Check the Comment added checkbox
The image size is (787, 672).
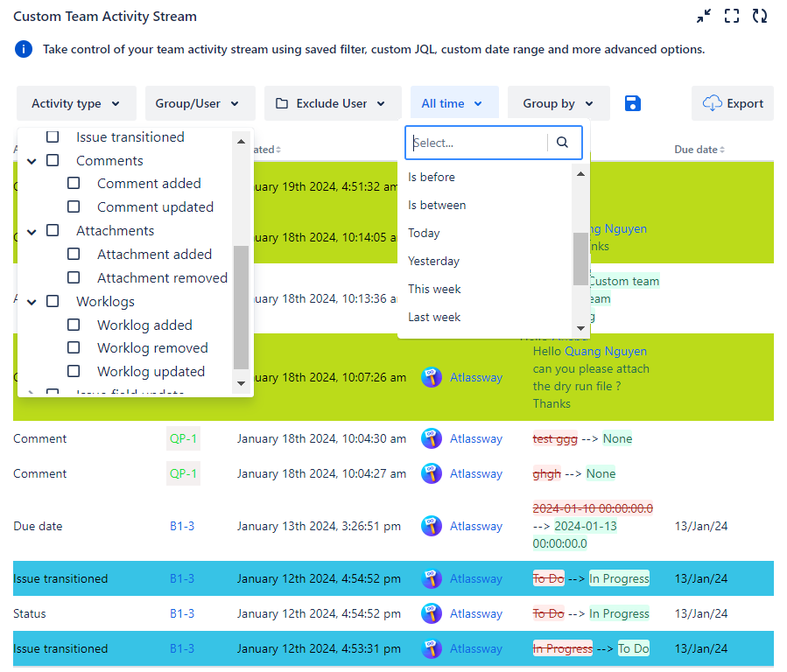[x=73, y=183]
